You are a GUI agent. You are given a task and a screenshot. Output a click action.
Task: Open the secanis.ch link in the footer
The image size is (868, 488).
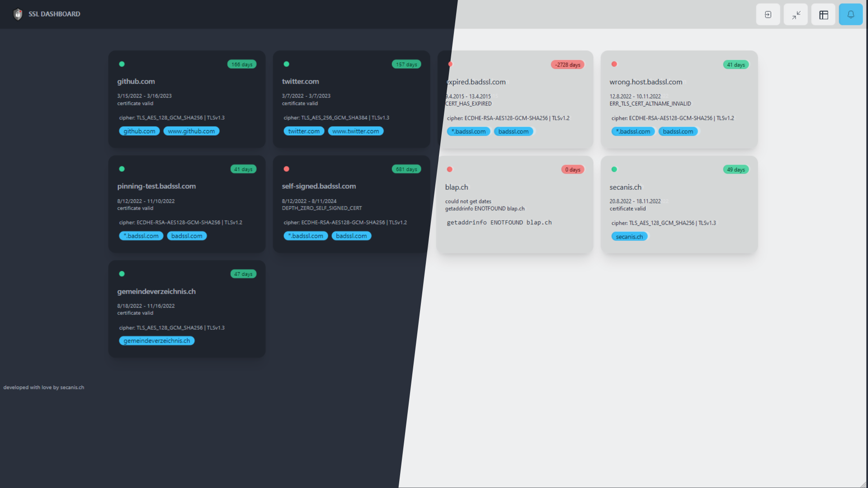pyautogui.click(x=71, y=387)
